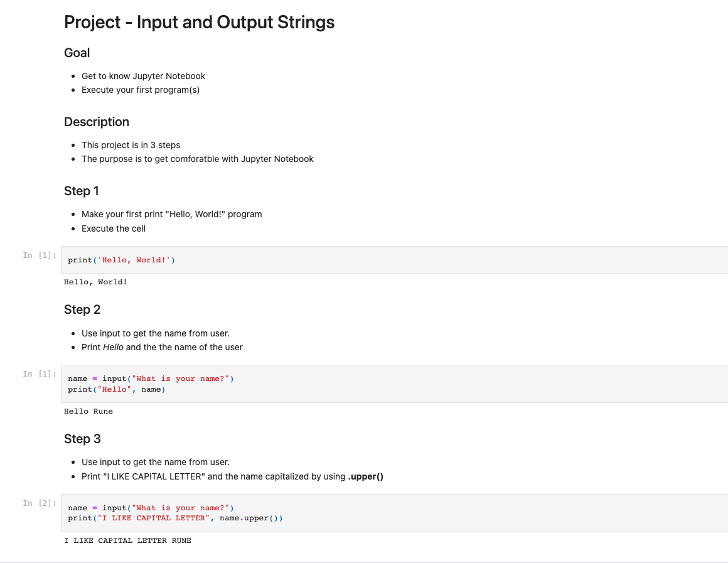728x563 pixels.
Task: Focus the code cell printing "Hello", name
Action: pos(394,383)
